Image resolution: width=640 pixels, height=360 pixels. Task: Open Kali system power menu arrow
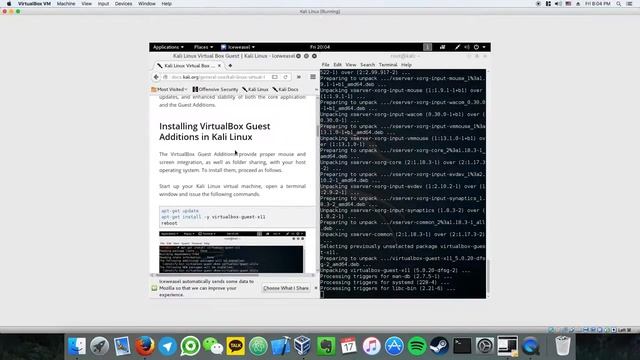point(484,47)
